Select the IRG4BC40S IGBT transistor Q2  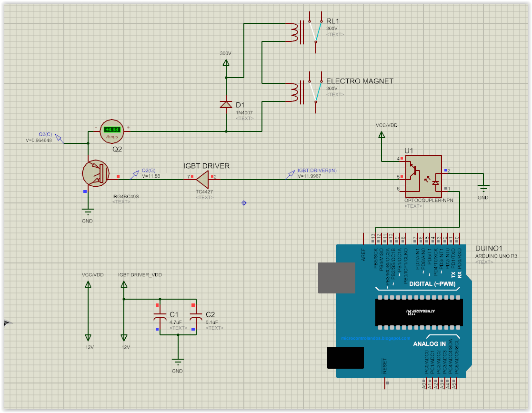(95, 174)
